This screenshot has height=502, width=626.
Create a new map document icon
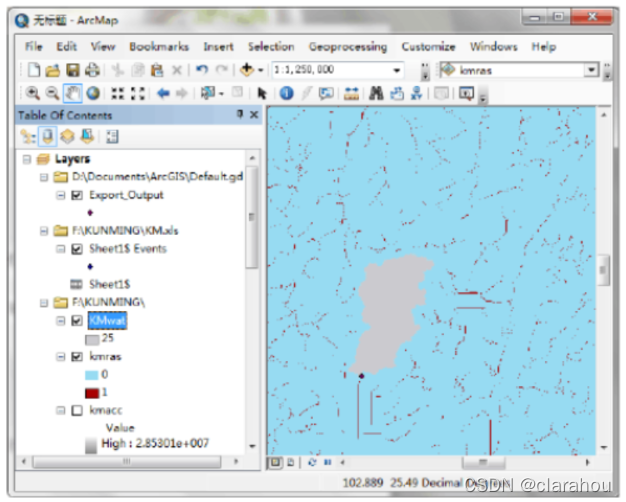coord(34,70)
